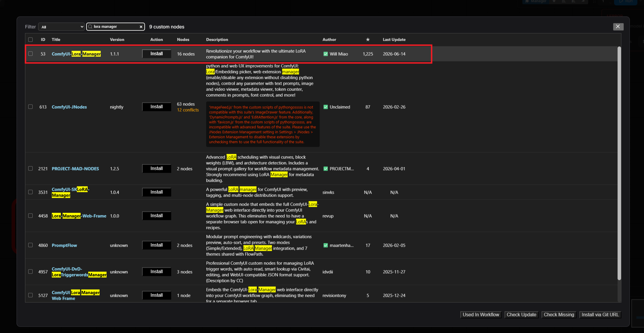Screen dimensions: 644x333
Task: Open the PromptFlow title link
Action: (x=64, y=245)
